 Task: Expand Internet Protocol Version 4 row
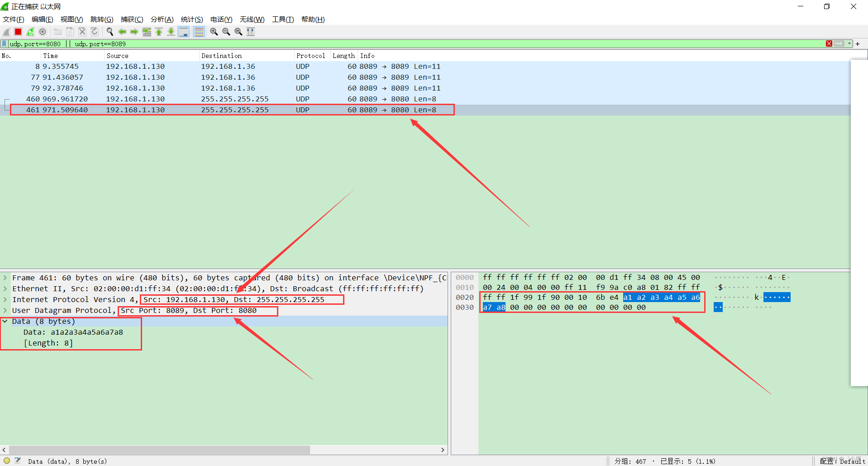pos(5,300)
